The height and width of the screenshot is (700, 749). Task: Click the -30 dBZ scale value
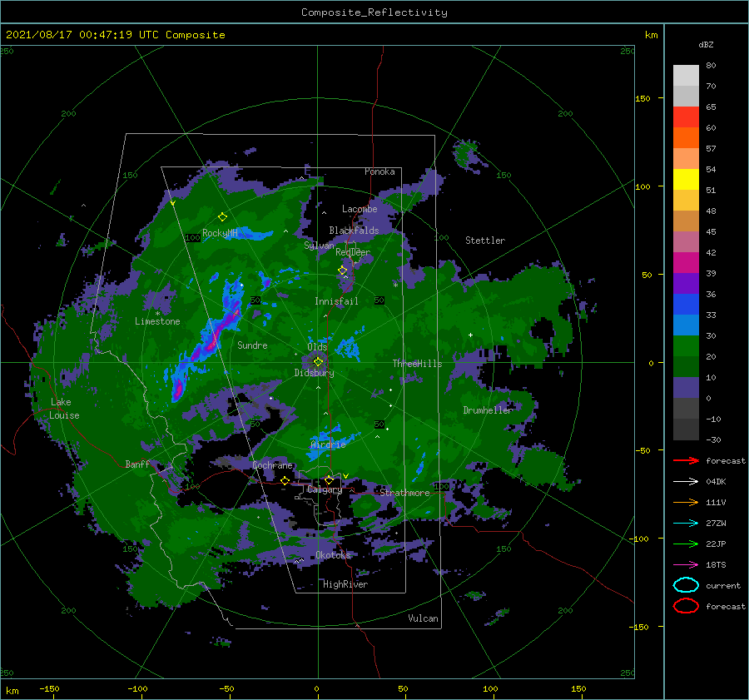pos(713,439)
